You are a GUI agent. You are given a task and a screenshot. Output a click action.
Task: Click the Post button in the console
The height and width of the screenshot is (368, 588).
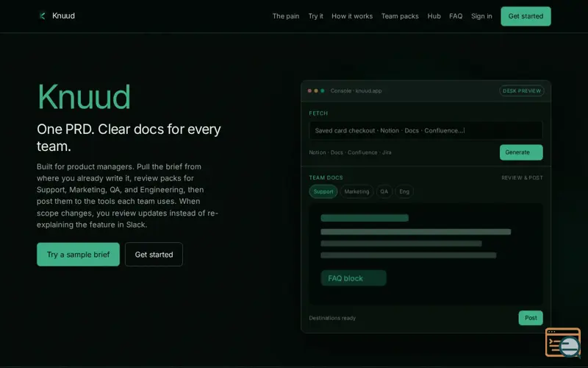531,318
